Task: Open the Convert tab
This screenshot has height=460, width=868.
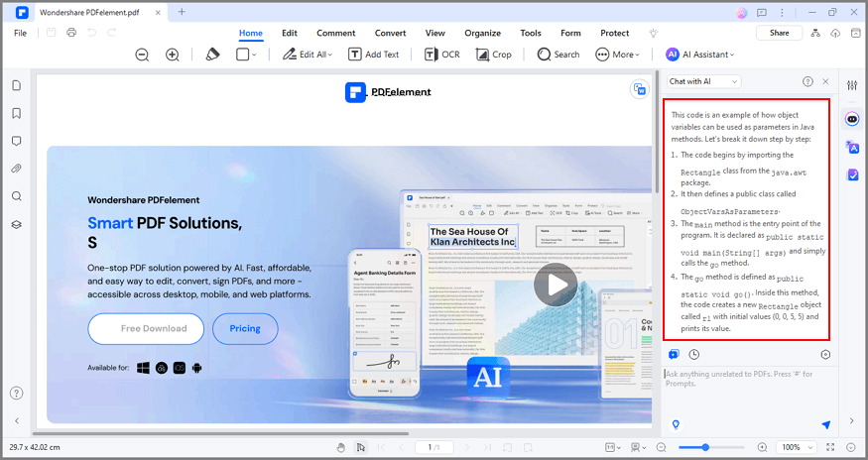Action: pyautogui.click(x=390, y=34)
